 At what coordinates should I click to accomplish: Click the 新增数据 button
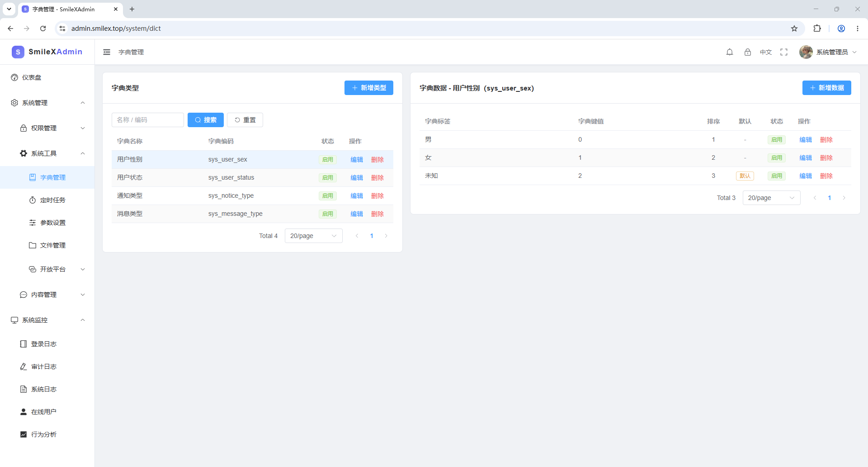(827, 88)
